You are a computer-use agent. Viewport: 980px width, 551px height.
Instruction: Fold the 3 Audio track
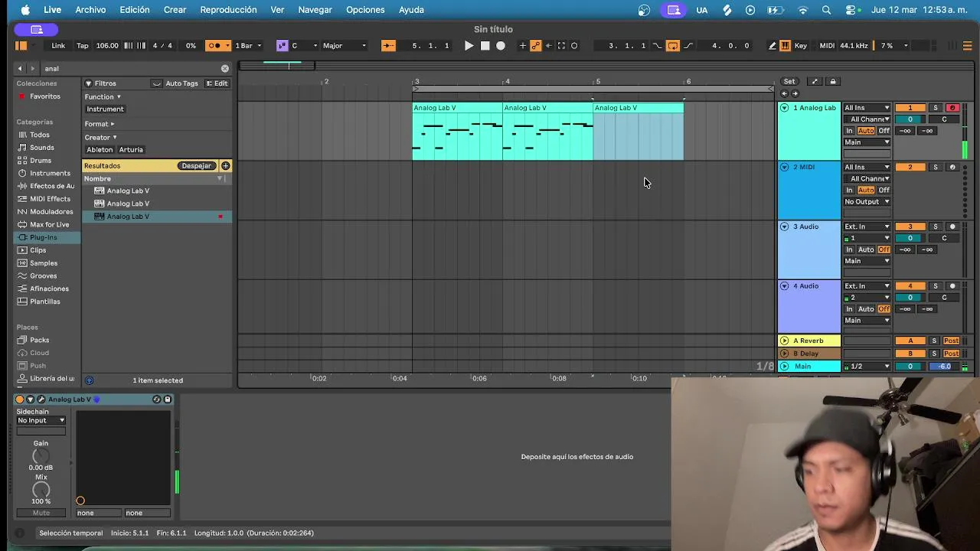tap(784, 227)
